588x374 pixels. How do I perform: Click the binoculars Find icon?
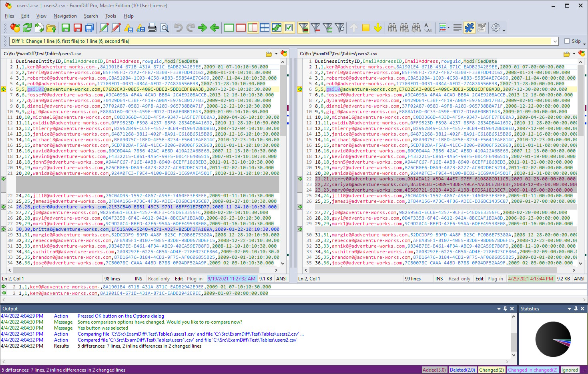[x=392, y=28]
